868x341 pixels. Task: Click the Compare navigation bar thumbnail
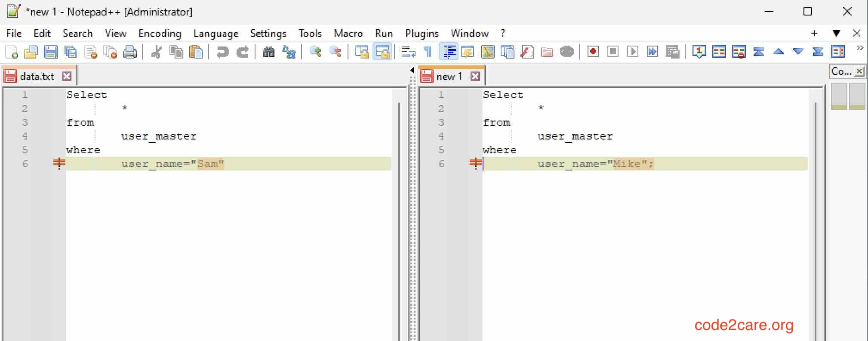(x=848, y=96)
